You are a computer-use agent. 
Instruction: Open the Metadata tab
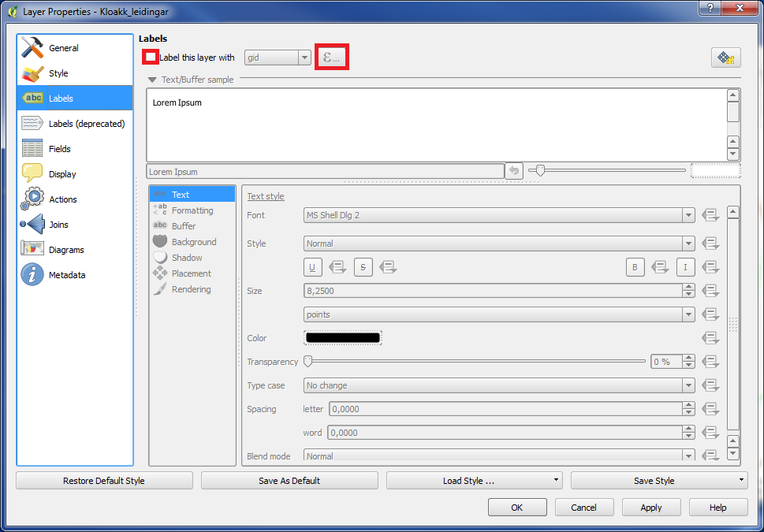75,275
